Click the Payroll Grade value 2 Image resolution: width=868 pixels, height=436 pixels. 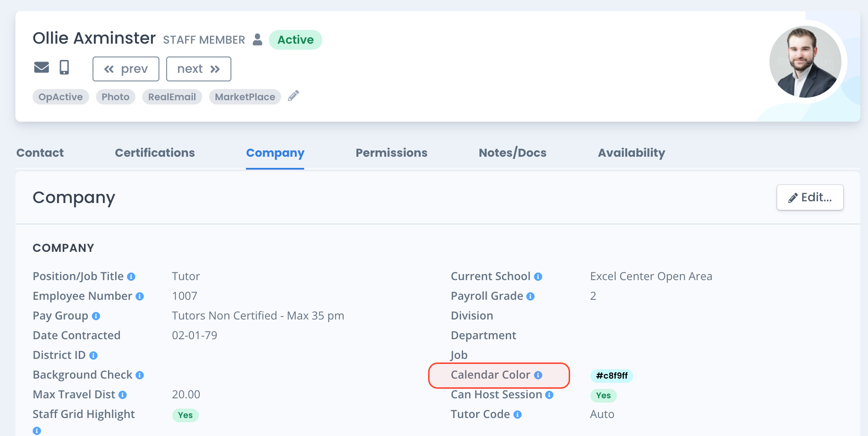click(593, 296)
